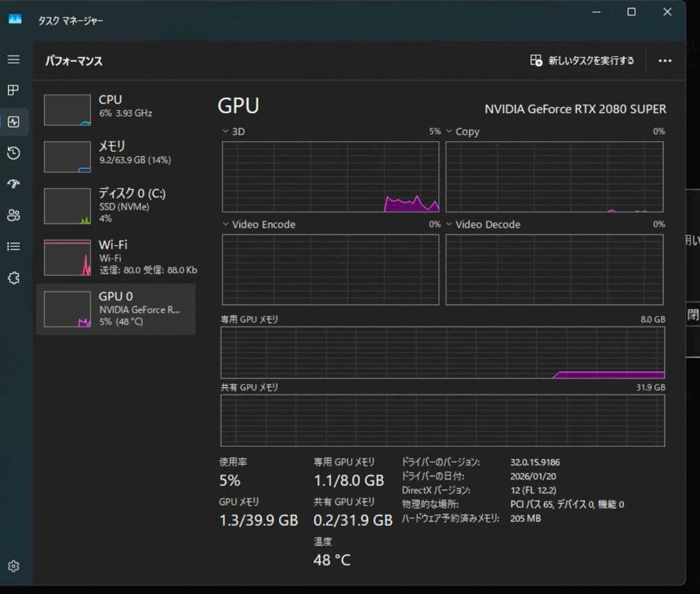Image resolution: width=700 pixels, height=594 pixels.
Task: Select the Performance sidebar icon
Action: tap(14, 121)
